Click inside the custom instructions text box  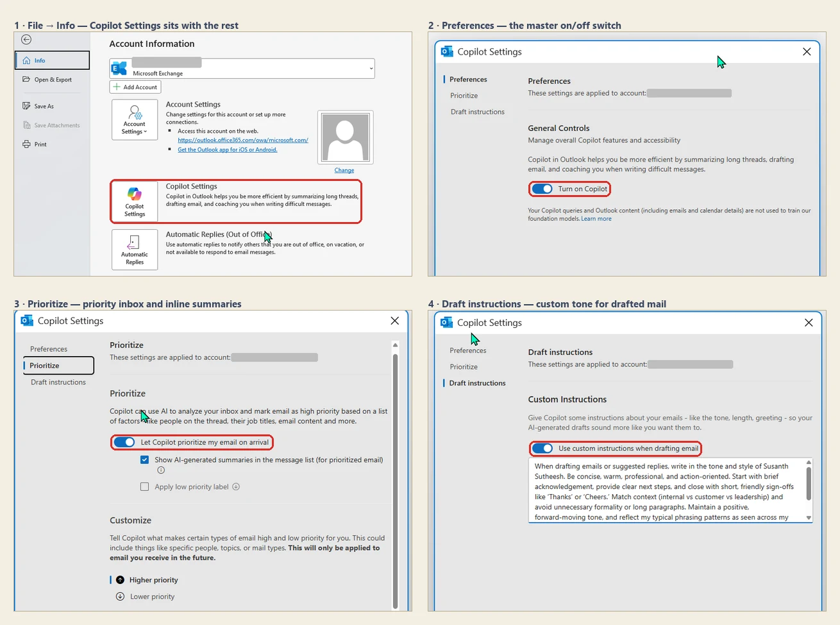tap(667, 491)
